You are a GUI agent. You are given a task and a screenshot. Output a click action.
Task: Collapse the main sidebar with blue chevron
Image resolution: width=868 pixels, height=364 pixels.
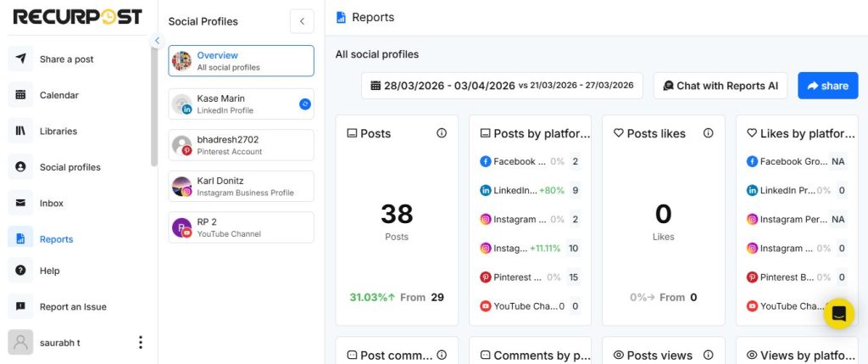pos(157,41)
